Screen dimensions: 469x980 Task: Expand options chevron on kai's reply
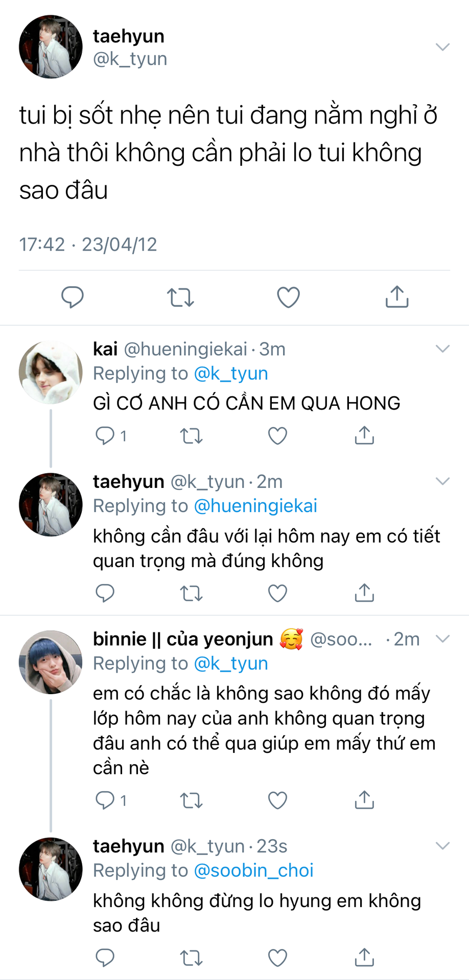click(442, 349)
